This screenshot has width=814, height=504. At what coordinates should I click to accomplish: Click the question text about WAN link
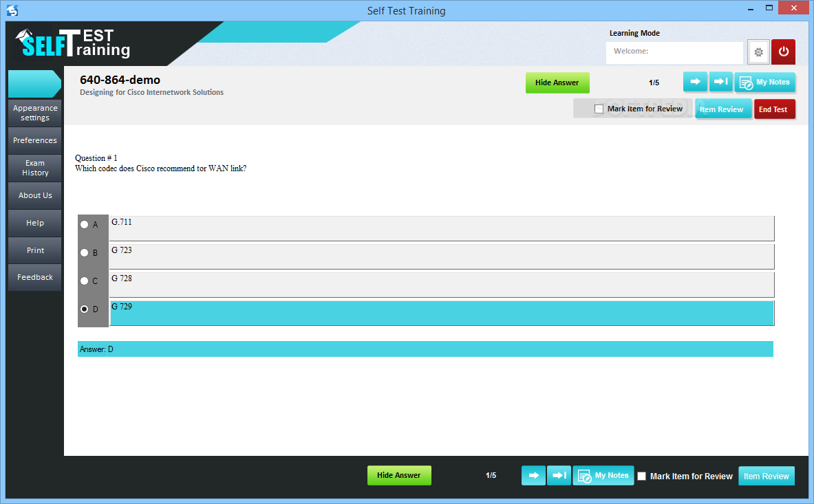(160, 168)
